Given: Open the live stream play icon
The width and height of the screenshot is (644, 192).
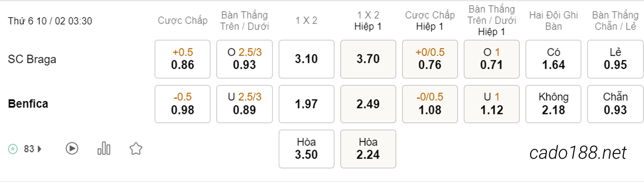Looking at the screenshot, I should pyautogui.click(x=72, y=148).
